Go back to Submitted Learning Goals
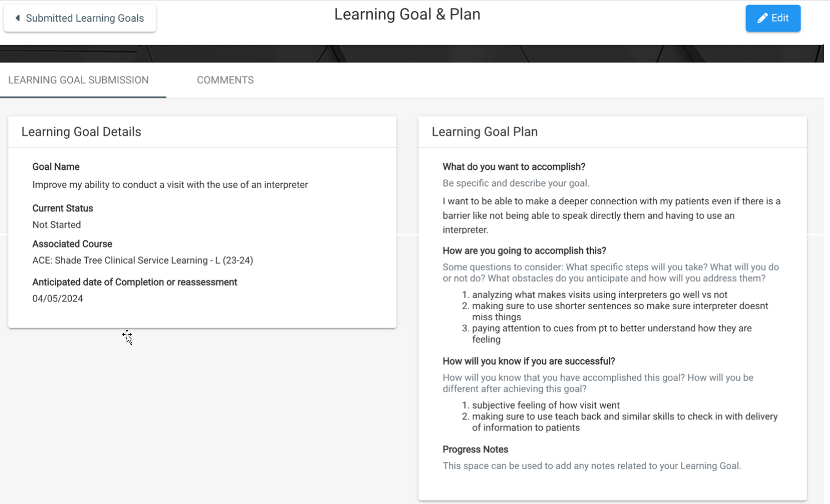The width and height of the screenshot is (830, 504). (x=79, y=18)
